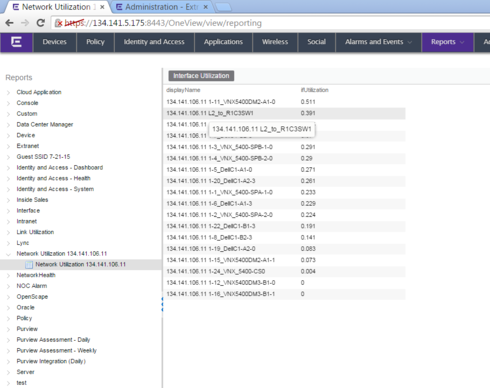Open the Devices menu
The width and height of the screenshot is (490, 388).
click(x=54, y=42)
